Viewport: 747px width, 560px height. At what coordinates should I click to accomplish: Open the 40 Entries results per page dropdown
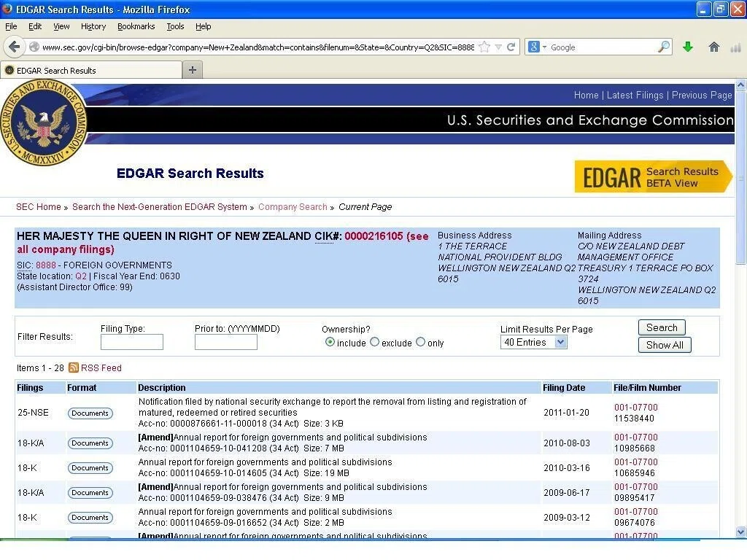(533, 342)
